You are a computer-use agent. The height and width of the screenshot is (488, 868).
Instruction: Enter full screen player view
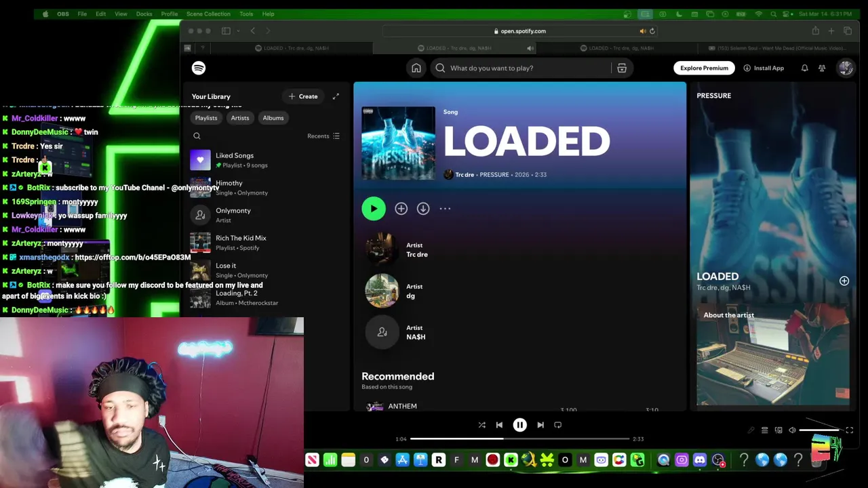point(850,430)
